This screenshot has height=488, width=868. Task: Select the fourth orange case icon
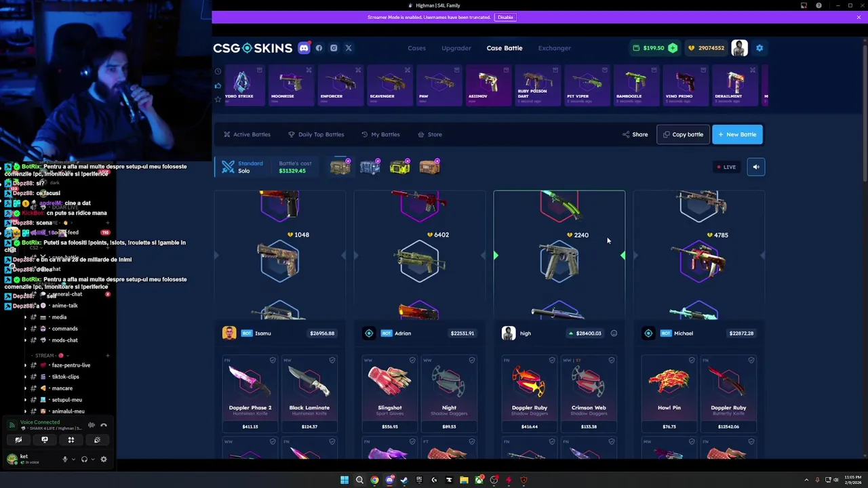[430, 167]
